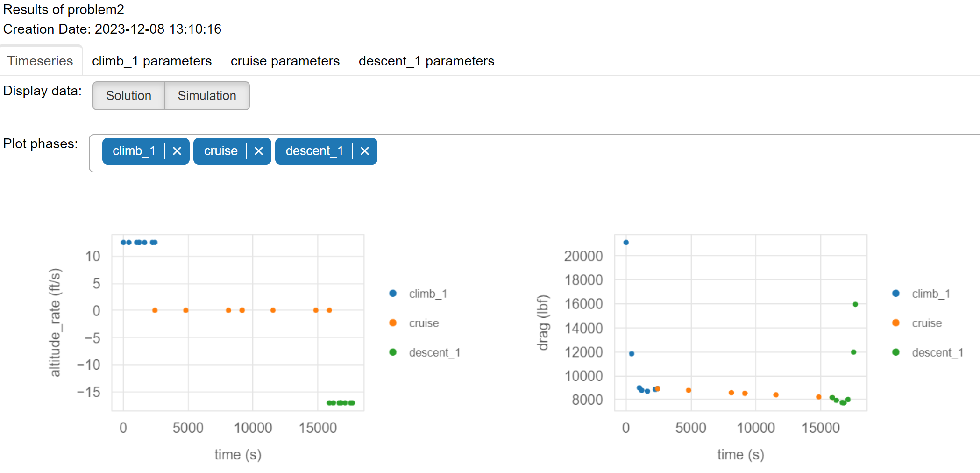The height and width of the screenshot is (473, 980).
Task: Click the blue drag point near 12000 lbf
Action: (632, 354)
